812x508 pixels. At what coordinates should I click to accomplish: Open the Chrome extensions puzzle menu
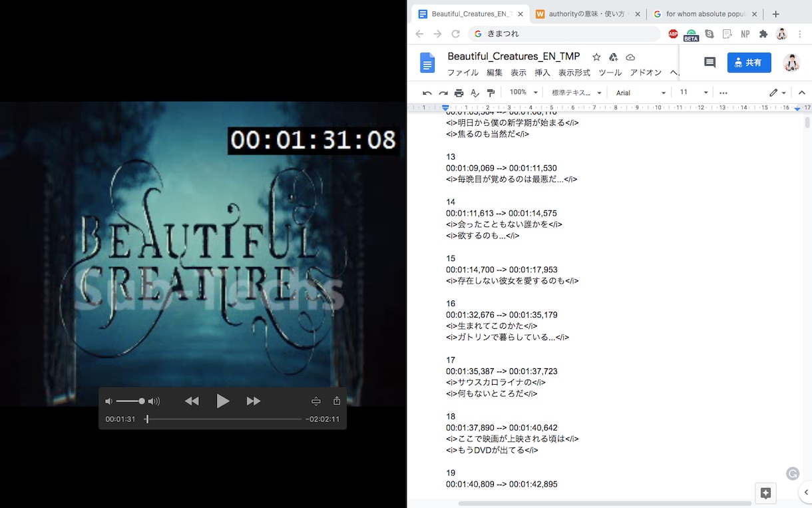pyautogui.click(x=763, y=34)
